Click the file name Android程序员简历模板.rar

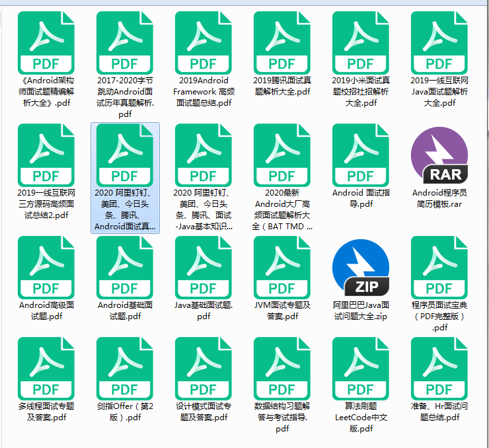pyautogui.click(x=439, y=198)
